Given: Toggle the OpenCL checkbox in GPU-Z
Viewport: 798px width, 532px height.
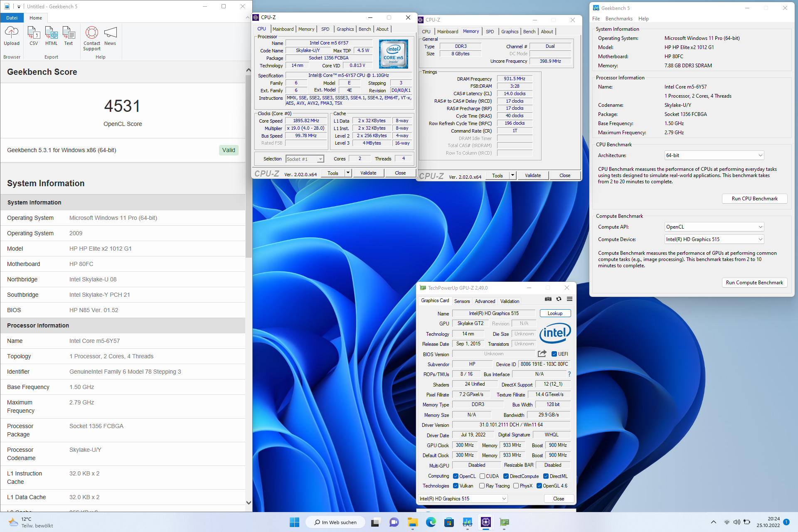Looking at the screenshot, I should click(456, 476).
